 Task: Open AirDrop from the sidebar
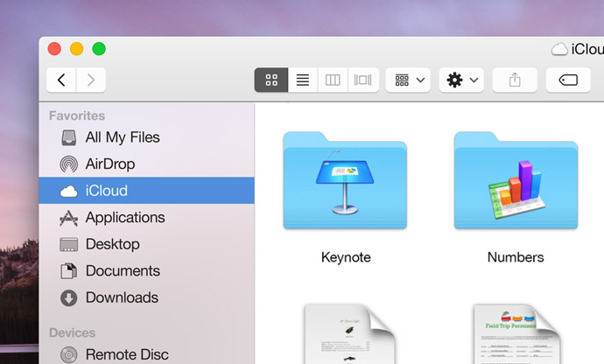click(146, 164)
